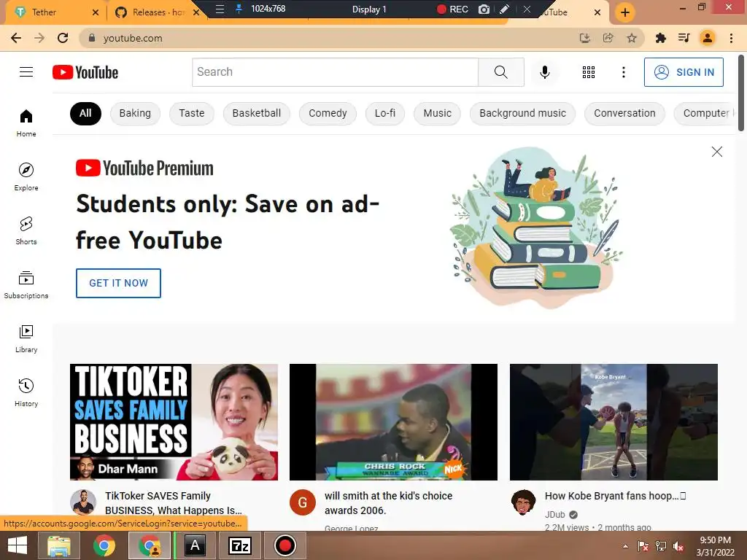Select the All filter chip
Image resolution: width=747 pixels, height=560 pixels.
click(85, 113)
